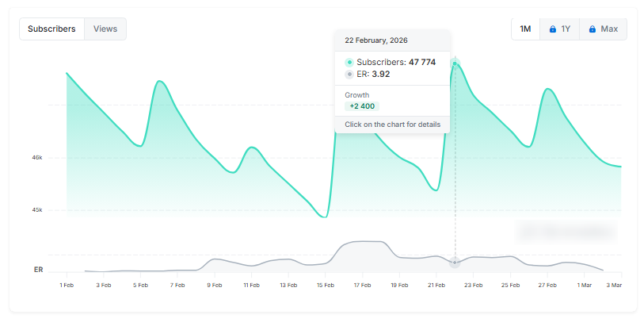The image size is (644, 326).
Task: Click the blurred watermark on the chart
Action: pyautogui.click(x=566, y=231)
